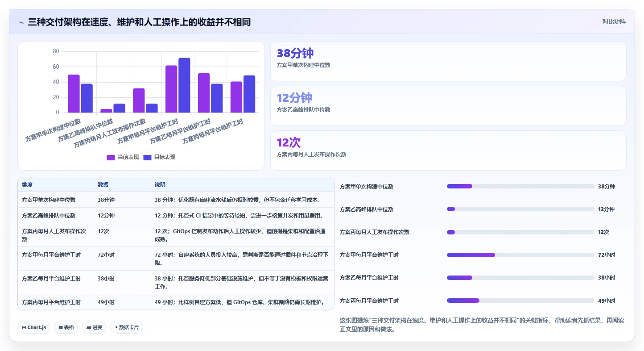Screen dimensions: 644x351
Task: Toggle the 目标表现 legend item in chart
Action: point(160,157)
